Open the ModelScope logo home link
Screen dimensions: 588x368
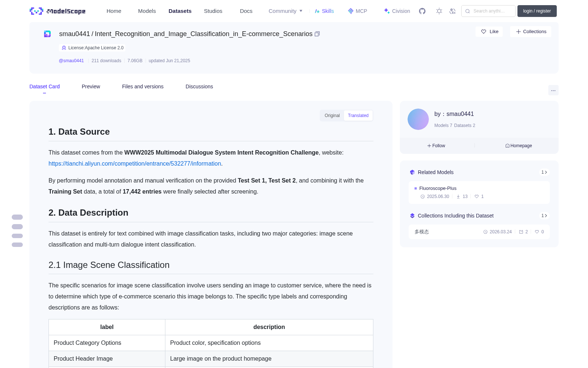[58, 11]
